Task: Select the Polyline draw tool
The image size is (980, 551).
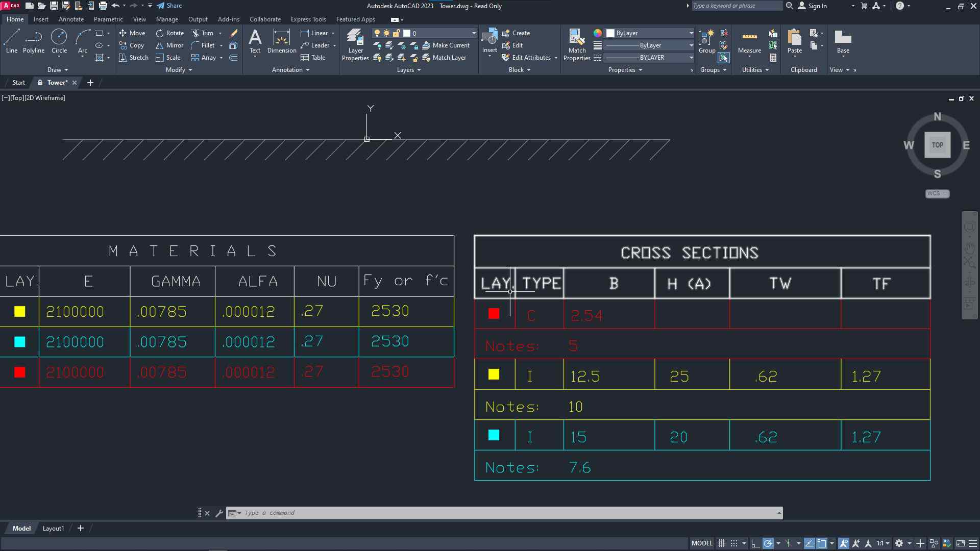Action: (34, 41)
